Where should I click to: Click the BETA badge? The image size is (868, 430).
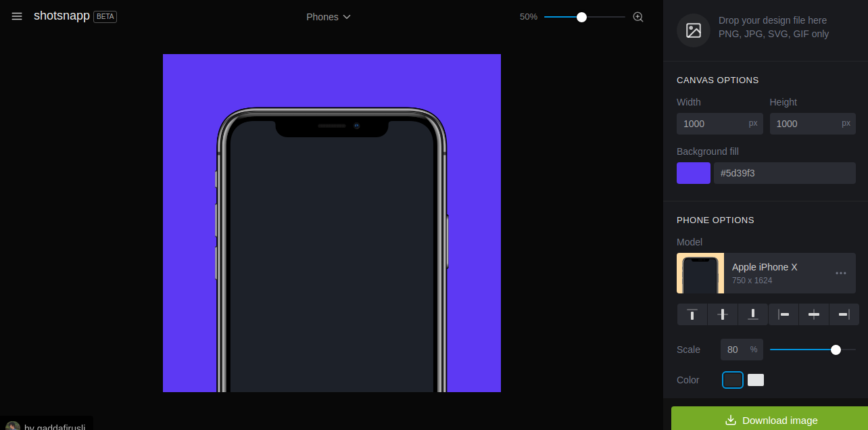[x=105, y=17]
